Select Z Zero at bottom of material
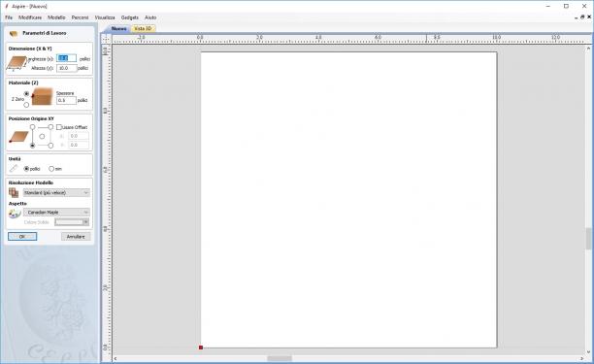594x364 pixels. pos(26,105)
